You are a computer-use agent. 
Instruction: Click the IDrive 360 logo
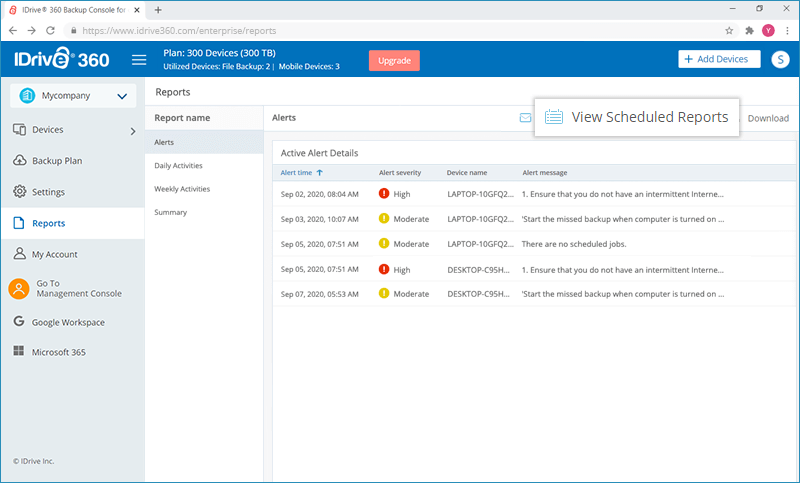tap(62, 59)
